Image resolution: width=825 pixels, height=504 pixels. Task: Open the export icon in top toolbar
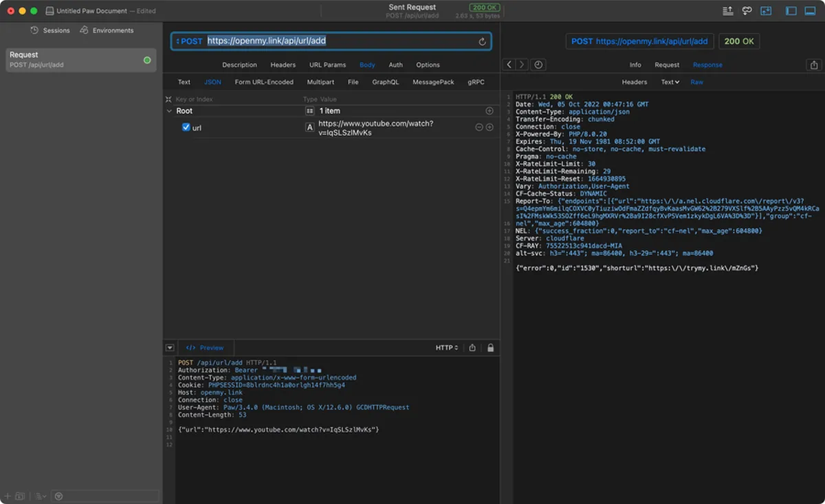click(x=728, y=11)
